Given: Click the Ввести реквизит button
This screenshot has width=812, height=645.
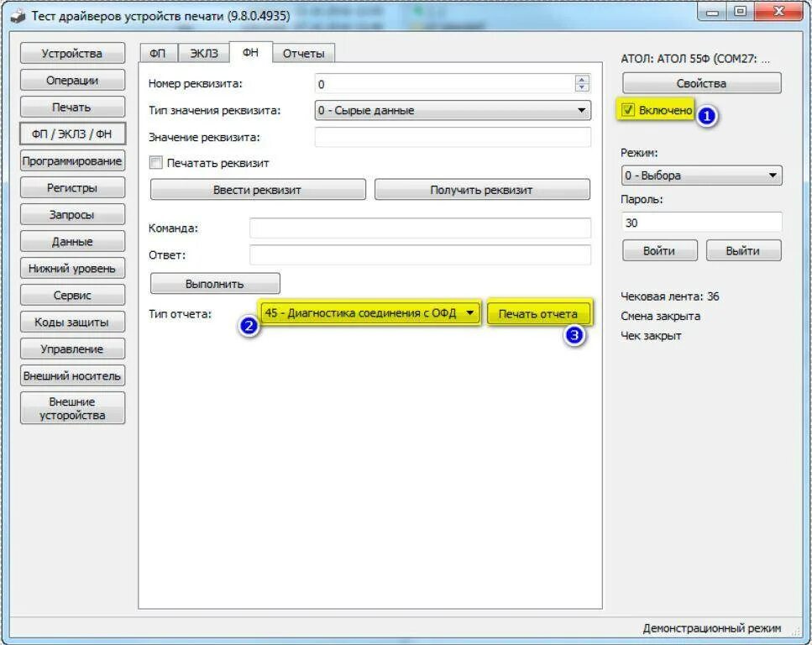Looking at the screenshot, I should pos(258,190).
